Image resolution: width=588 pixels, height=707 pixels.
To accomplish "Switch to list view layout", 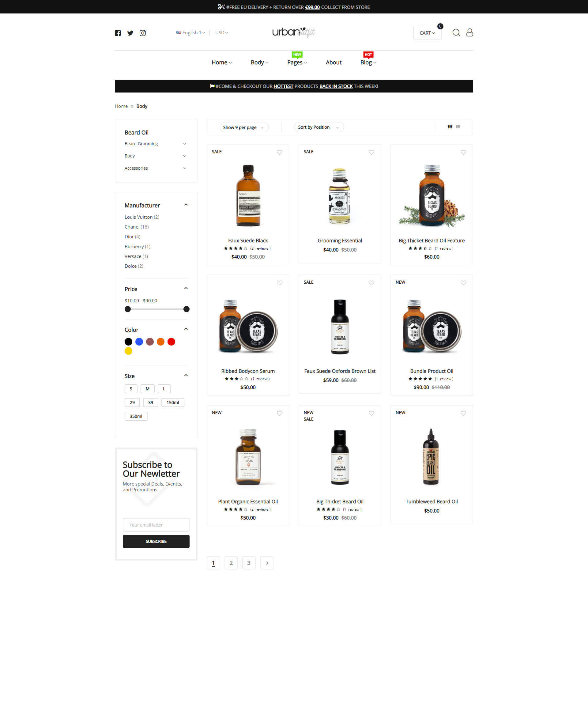I will point(458,127).
